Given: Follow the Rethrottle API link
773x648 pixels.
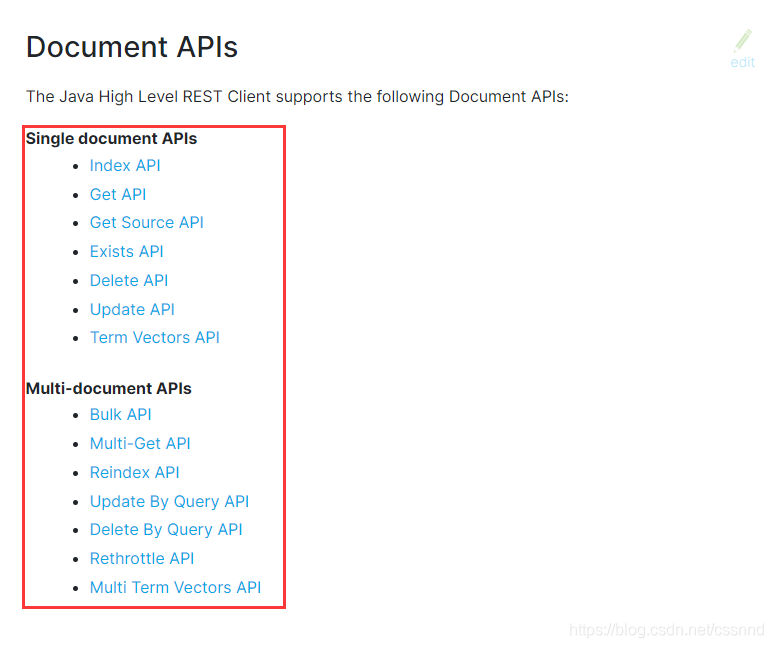Looking at the screenshot, I should coord(141,558).
